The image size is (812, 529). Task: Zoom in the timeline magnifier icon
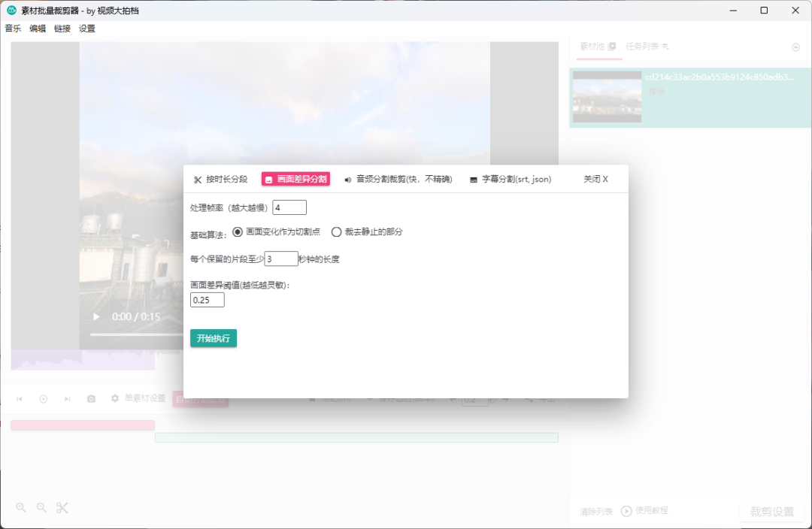[21, 508]
